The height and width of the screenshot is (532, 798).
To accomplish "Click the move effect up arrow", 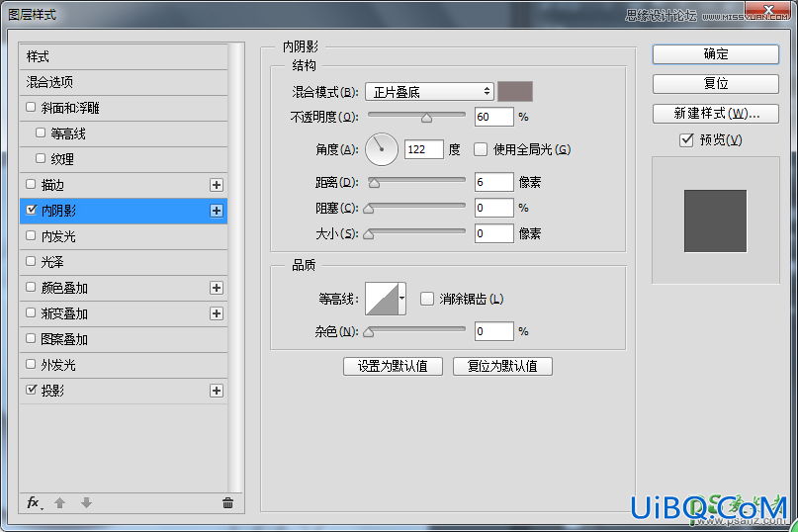I will tap(60, 503).
